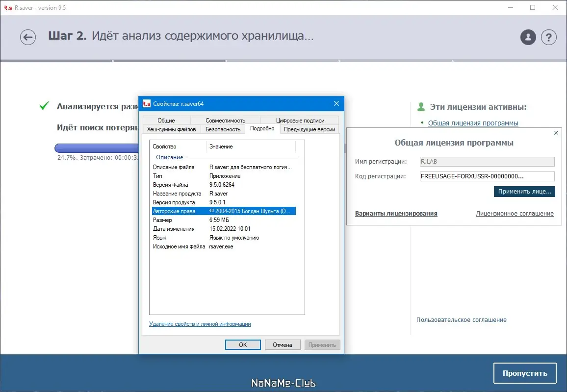The image size is (567, 392).
Task: Open the Цифровые подписи tab
Action: [x=300, y=121]
